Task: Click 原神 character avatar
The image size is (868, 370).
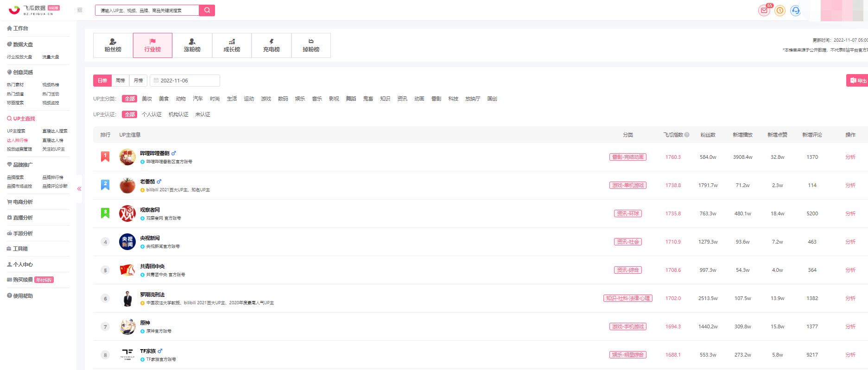Action: pyautogui.click(x=127, y=326)
